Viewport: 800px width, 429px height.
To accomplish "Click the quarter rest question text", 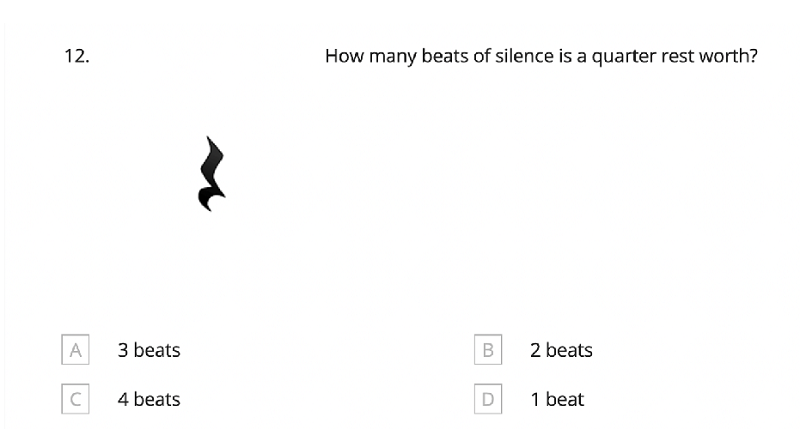I will click(541, 56).
